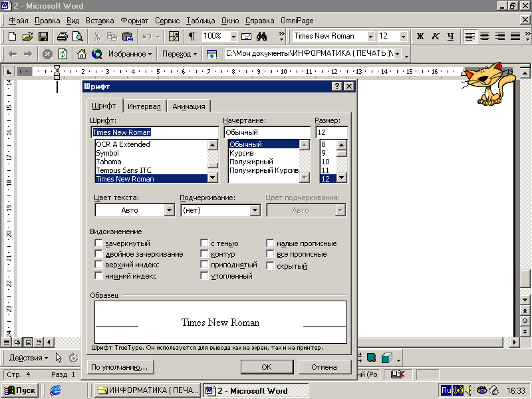Image resolution: width=532 pixels, height=399 pixels.
Task: Toggle приподнятый checkbox
Action: click(x=204, y=265)
